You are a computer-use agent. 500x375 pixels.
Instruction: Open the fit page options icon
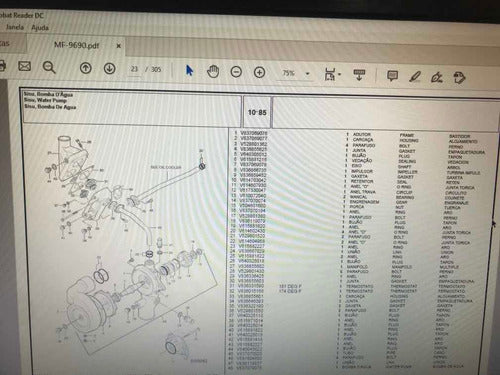point(330,74)
